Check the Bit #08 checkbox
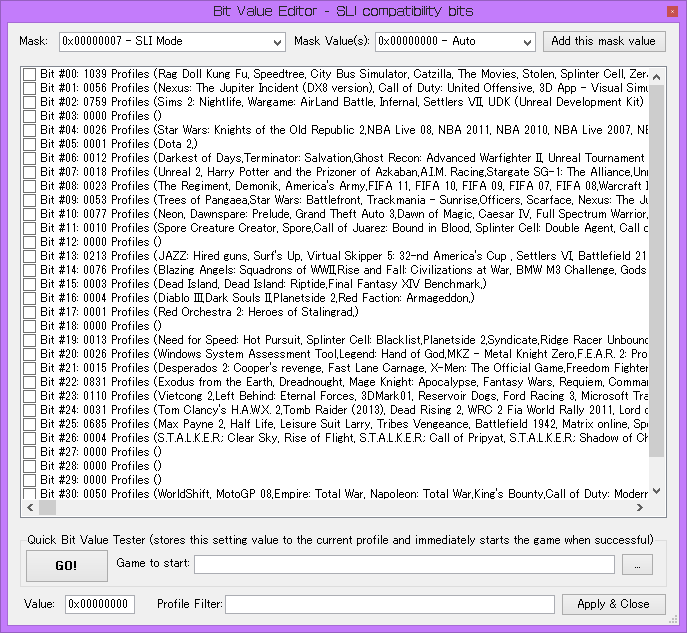This screenshot has width=687, height=633. click(29, 186)
